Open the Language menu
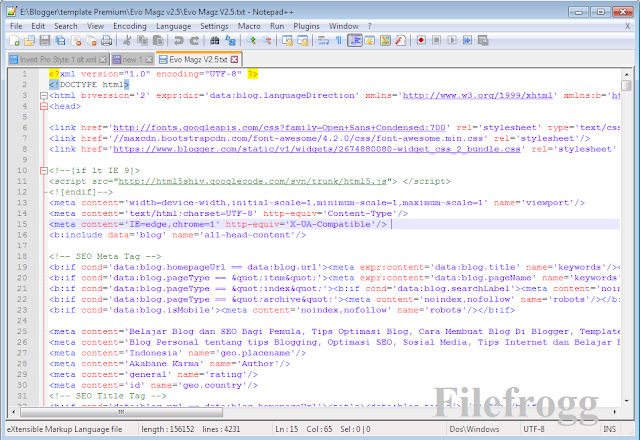Screen dimensions: 640x440 (x=173, y=26)
